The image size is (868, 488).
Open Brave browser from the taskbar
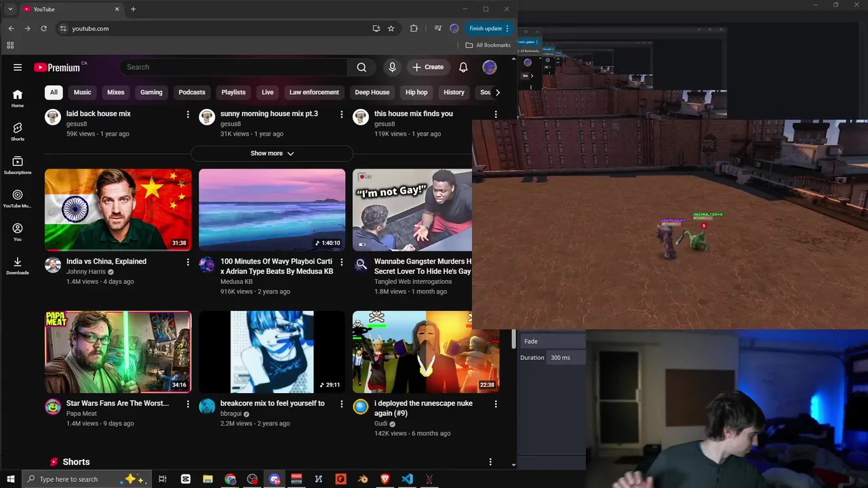[385, 479]
